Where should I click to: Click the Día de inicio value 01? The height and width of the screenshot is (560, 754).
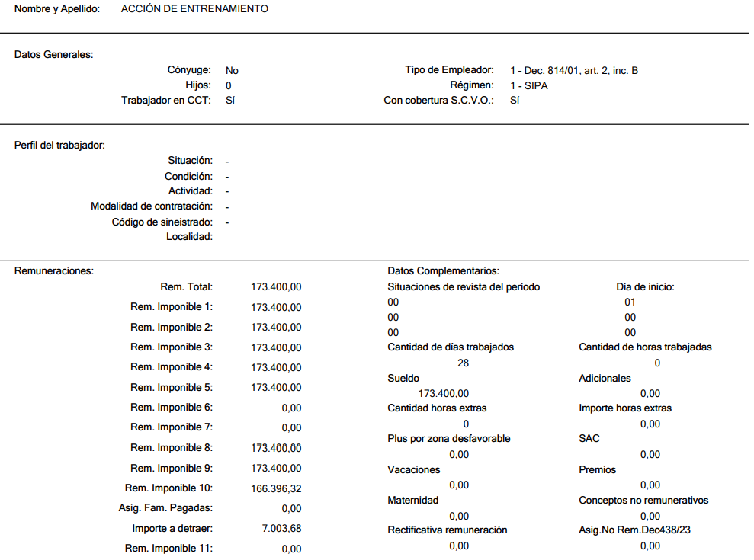630,302
